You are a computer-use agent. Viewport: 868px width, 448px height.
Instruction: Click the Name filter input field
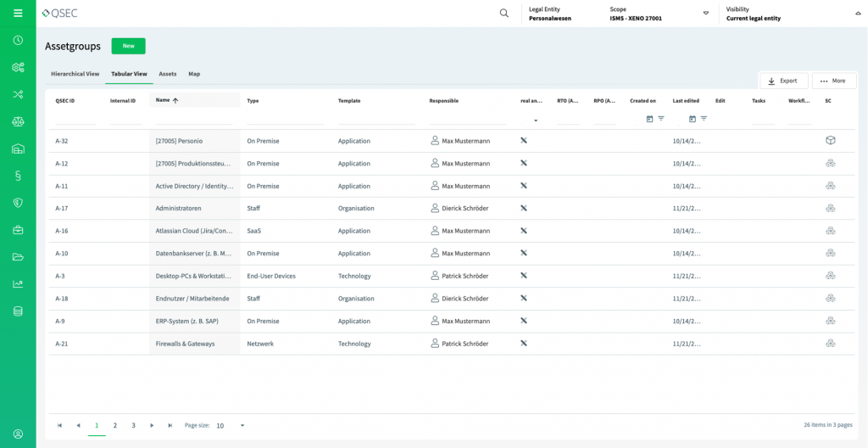pos(193,119)
